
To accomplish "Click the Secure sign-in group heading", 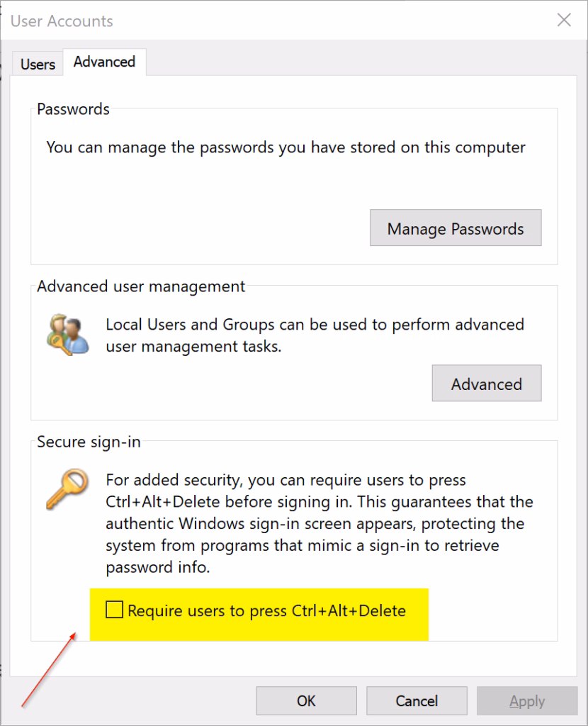I will tap(89, 442).
